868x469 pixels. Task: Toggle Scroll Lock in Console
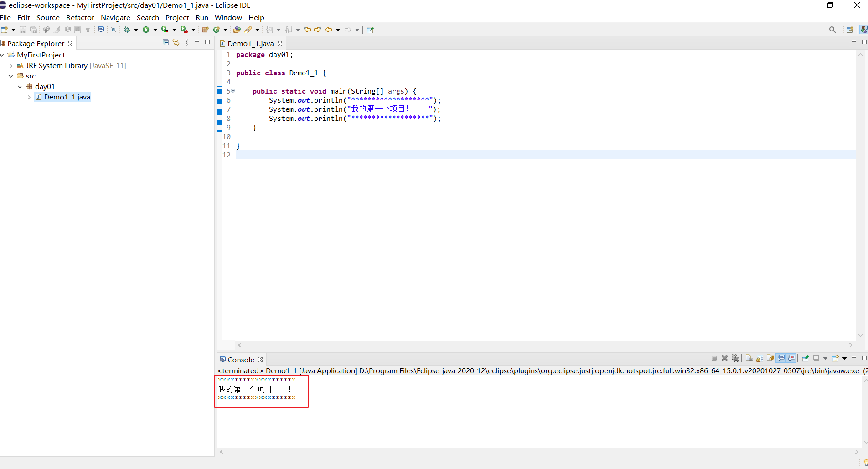click(759, 358)
